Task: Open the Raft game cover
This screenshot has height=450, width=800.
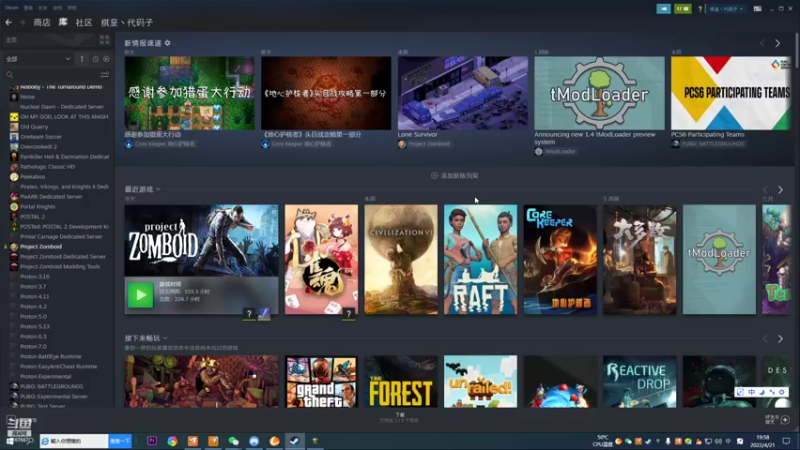Action: (481, 260)
